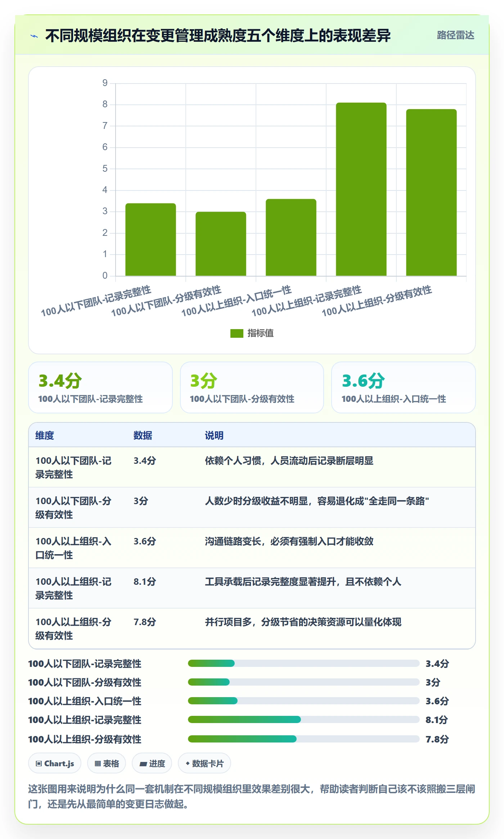Click the 路径雷达 label in header

tap(455, 35)
